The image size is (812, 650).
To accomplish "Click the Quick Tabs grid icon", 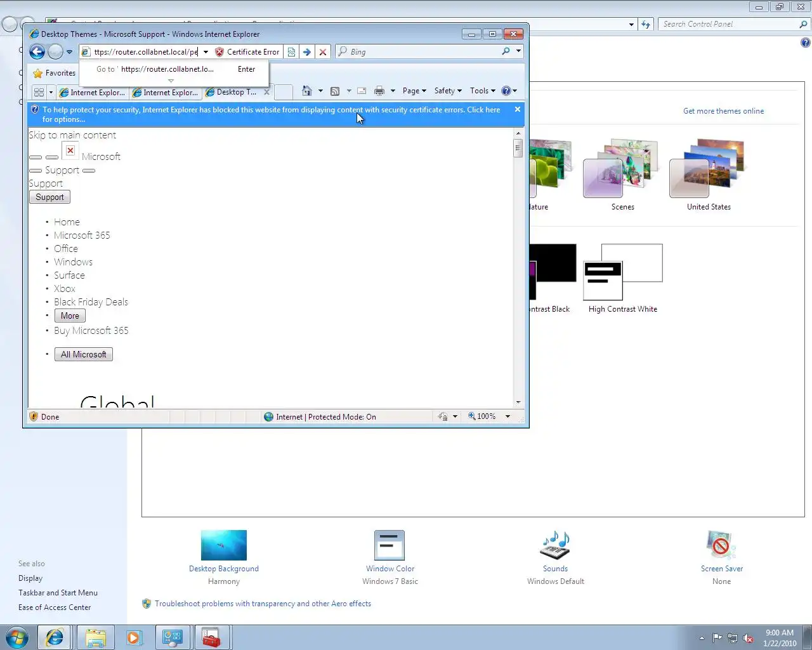I will point(39,92).
